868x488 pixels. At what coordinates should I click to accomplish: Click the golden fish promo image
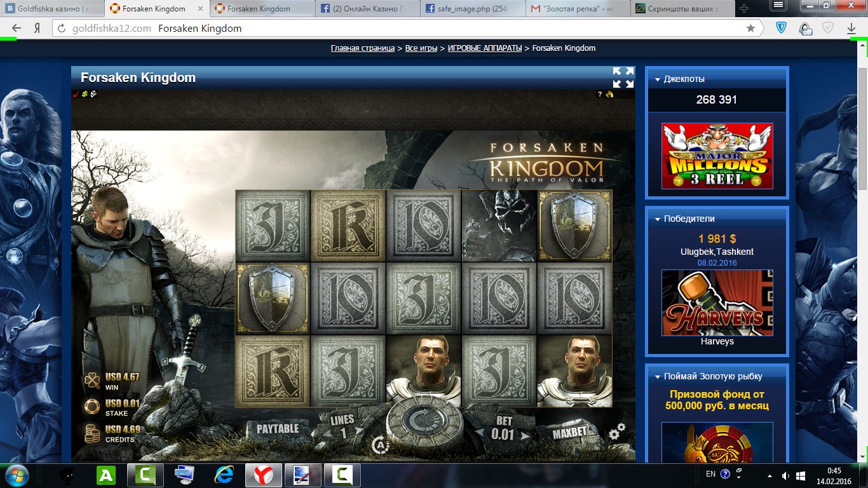tap(717, 442)
